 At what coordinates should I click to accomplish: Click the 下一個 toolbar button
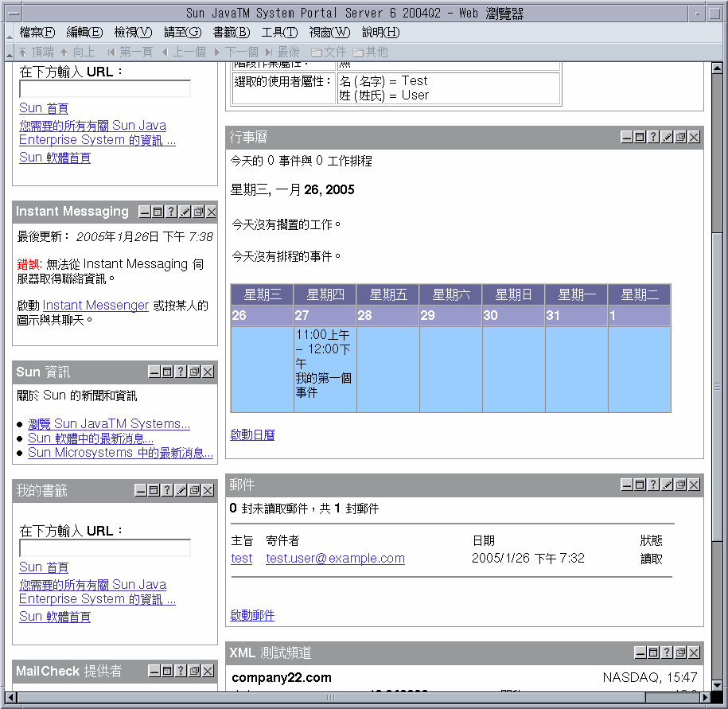[x=236, y=52]
